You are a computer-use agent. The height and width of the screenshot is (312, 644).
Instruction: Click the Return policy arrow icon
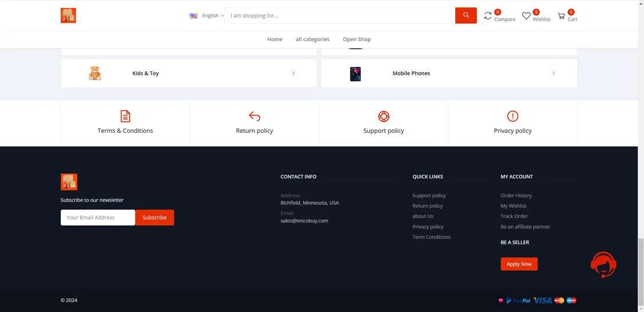255,116
